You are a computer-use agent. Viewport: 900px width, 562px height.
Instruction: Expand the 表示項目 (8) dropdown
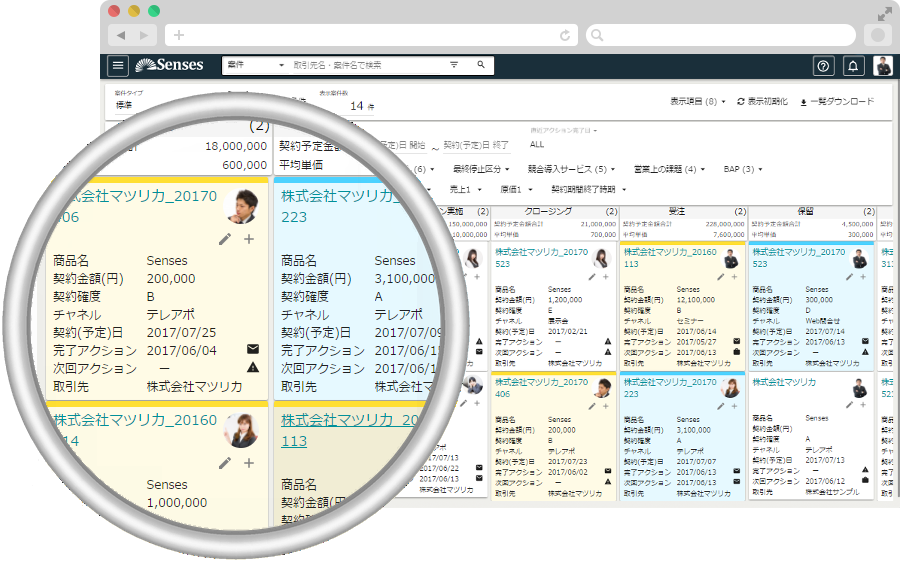tap(697, 102)
